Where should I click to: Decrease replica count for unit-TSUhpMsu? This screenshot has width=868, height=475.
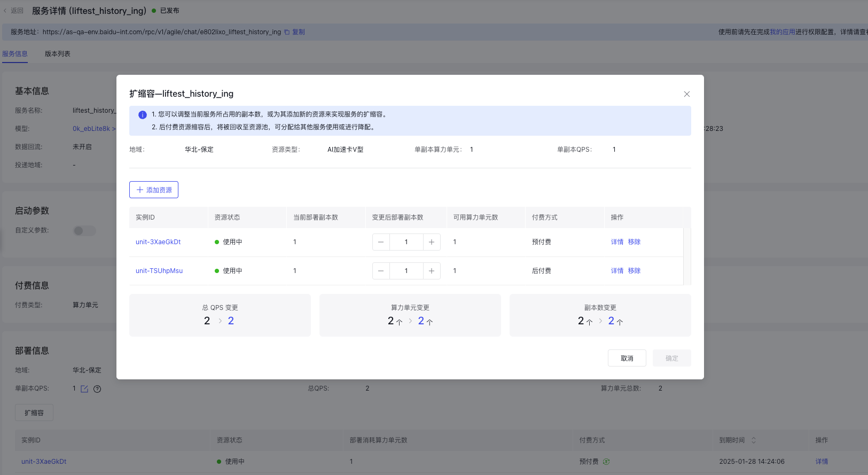[x=381, y=271]
